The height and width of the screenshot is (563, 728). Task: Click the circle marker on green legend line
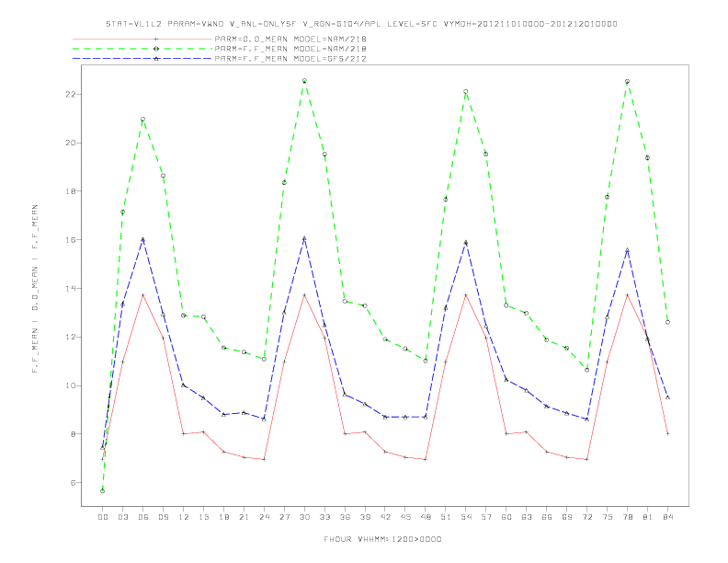(x=156, y=49)
